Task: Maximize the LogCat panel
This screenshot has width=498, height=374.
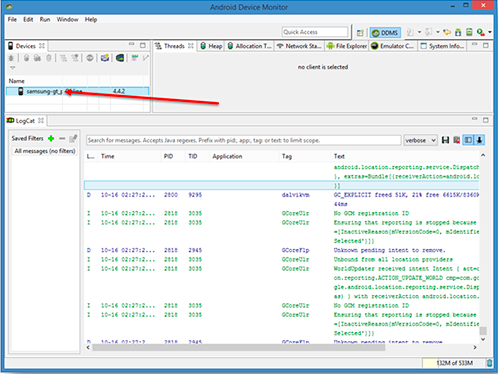Action: tap(486, 120)
